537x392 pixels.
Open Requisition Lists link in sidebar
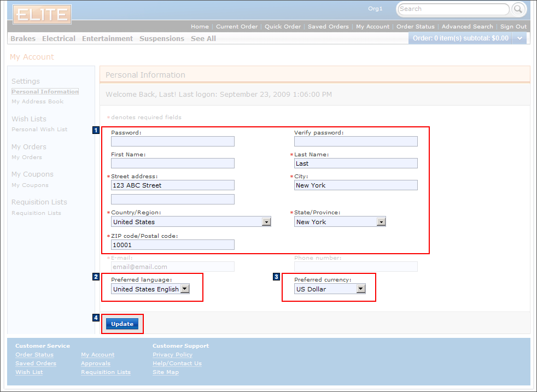click(x=36, y=213)
